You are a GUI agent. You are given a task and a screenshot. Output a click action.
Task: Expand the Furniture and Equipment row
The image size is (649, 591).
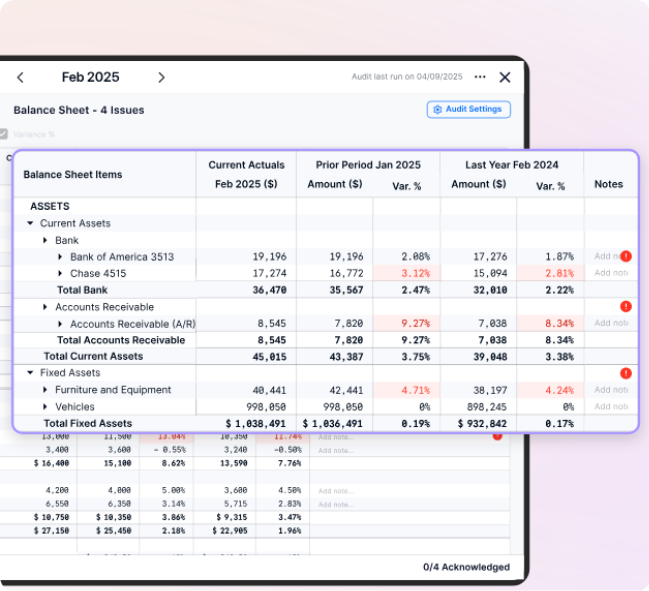pyautogui.click(x=46, y=390)
